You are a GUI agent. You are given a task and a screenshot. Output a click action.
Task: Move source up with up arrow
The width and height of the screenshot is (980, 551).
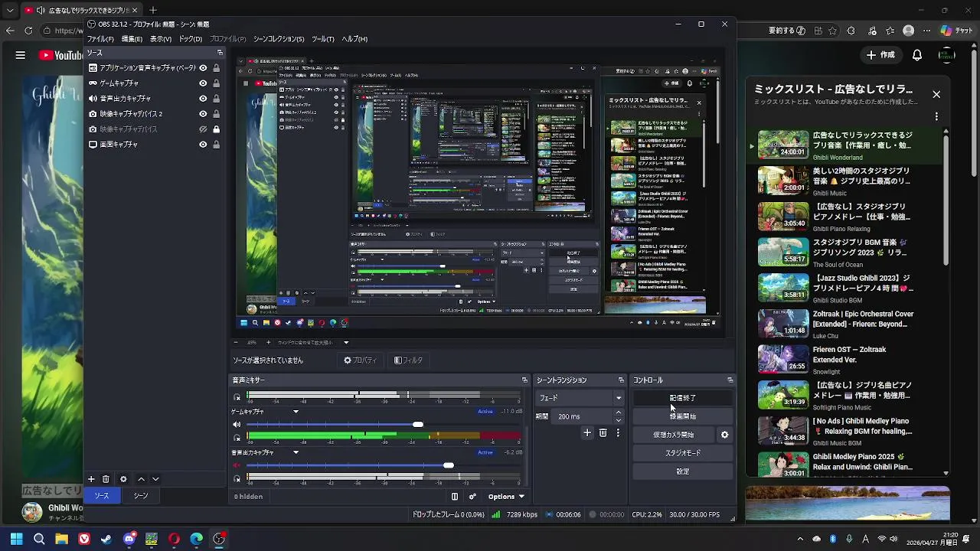point(141,479)
